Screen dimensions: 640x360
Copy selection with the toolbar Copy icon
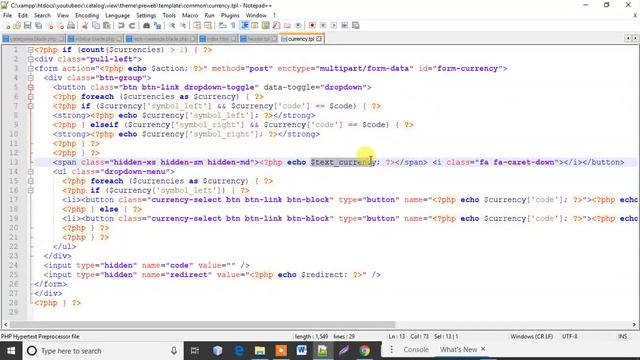96,25
